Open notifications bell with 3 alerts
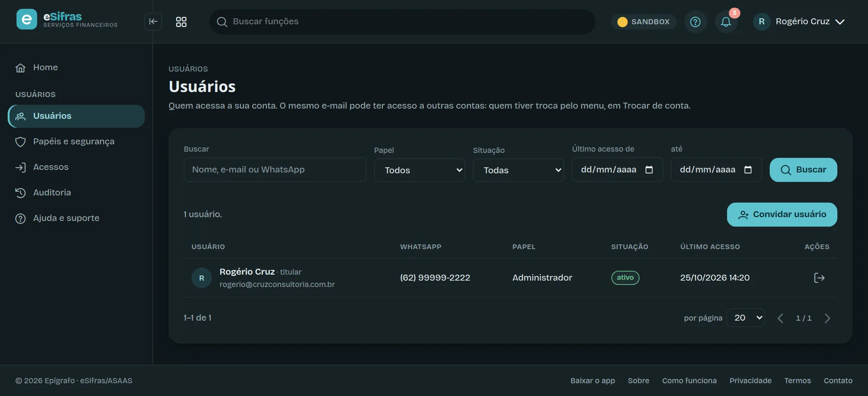Screen dimensions: 868x396 726,22
